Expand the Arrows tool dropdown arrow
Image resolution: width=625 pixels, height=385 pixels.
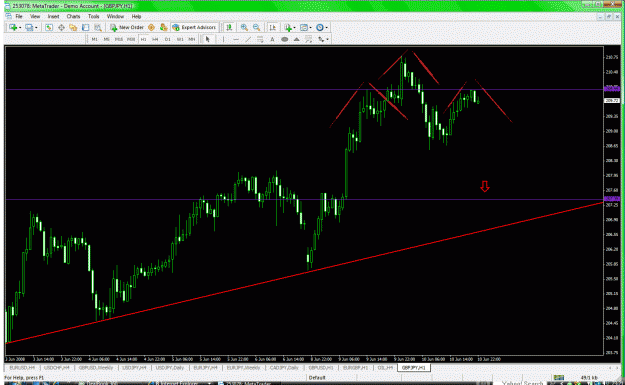(x=327, y=39)
